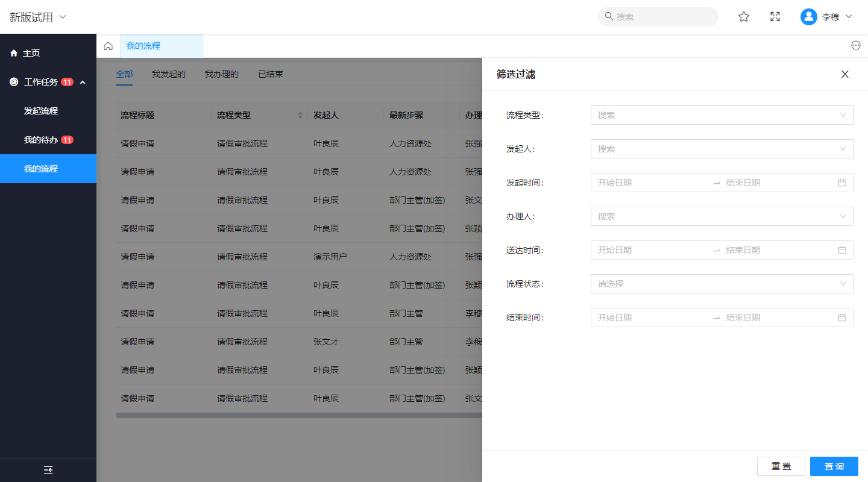This screenshot has height=482, width=868.
Task: Click the top 搜索 input field
Action: coord(663,17)
